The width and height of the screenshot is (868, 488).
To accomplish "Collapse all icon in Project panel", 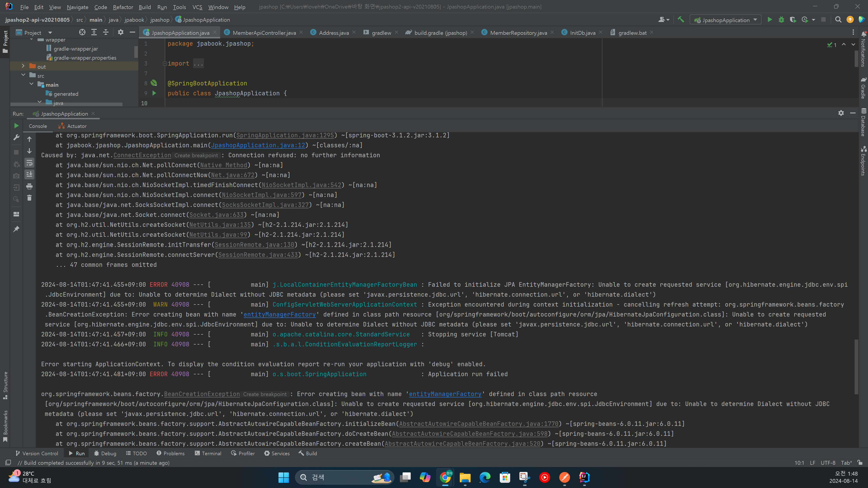I will 106,32.
